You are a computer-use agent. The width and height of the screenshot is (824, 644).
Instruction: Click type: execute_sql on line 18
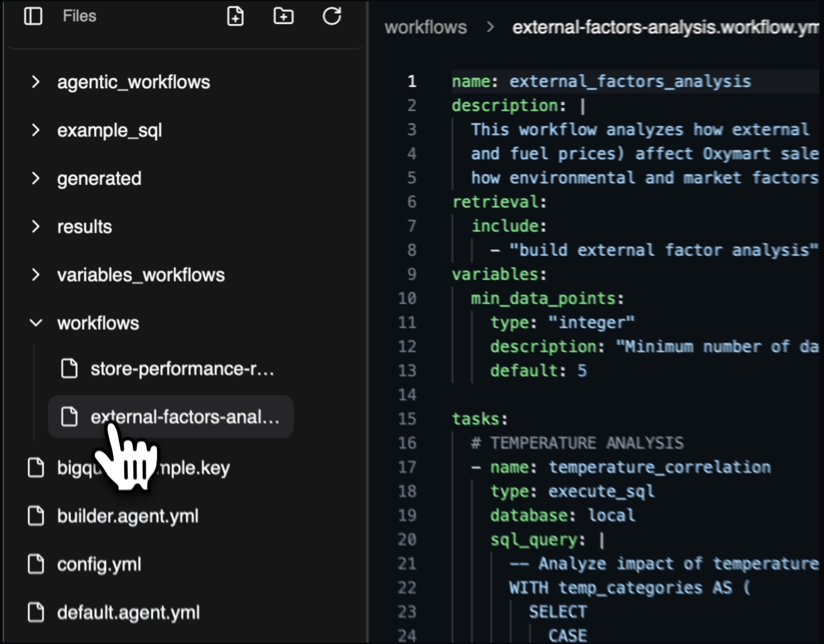click(573, 491)
